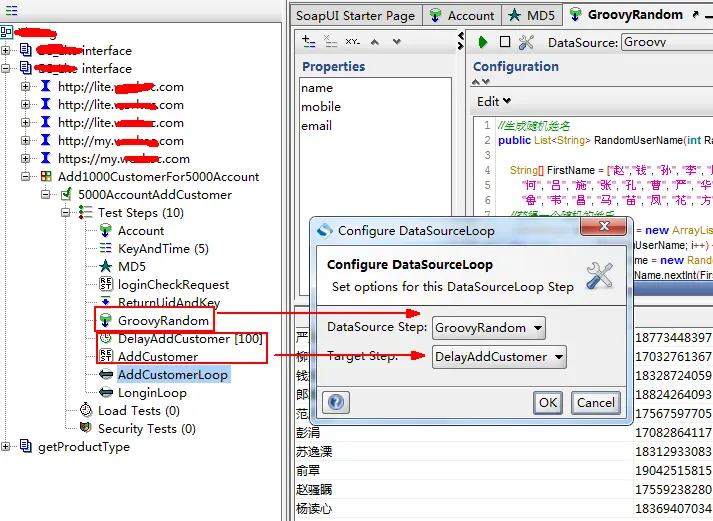Open the Edit dropdown menu

494,101
